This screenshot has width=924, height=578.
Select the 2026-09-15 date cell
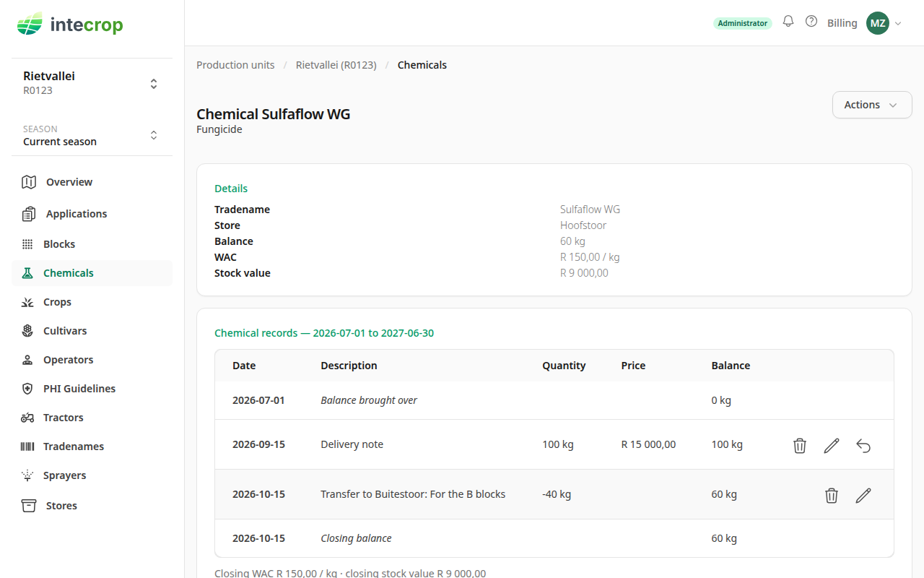pyautogui.click(x=258, y=444)
